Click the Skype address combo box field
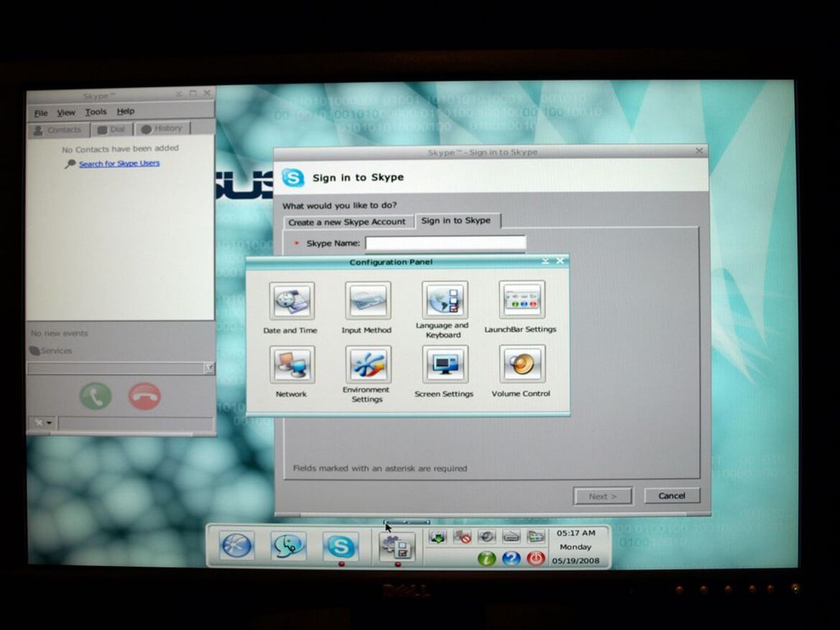The width and height of the screenshot is (840, 630). point(116,368)
